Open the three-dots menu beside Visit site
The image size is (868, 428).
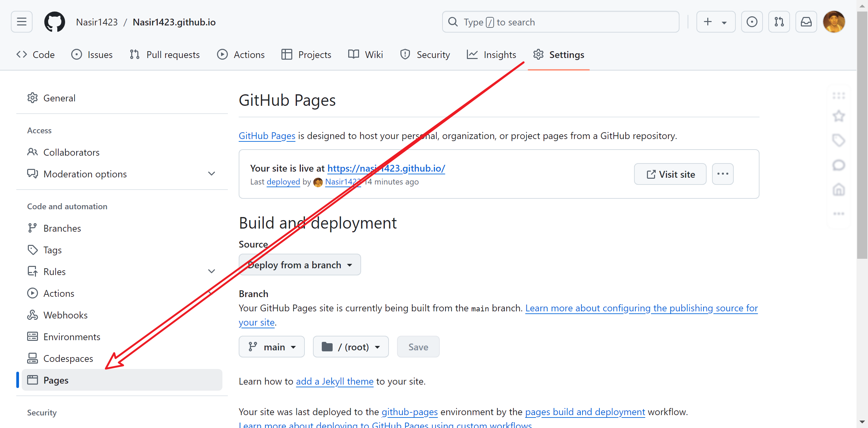click(x=723, y=174)
